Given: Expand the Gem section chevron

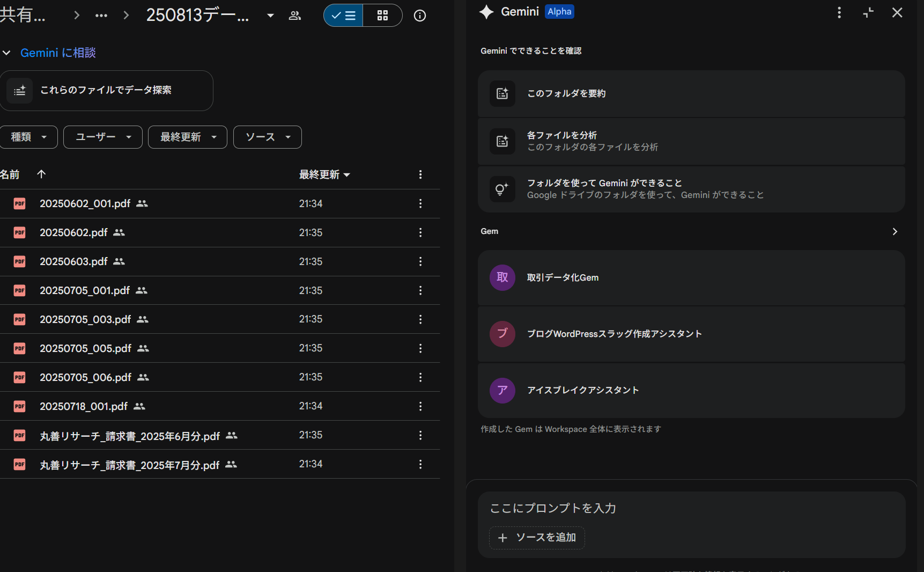Looking at the screenshot, I should (x=895, y=231).
